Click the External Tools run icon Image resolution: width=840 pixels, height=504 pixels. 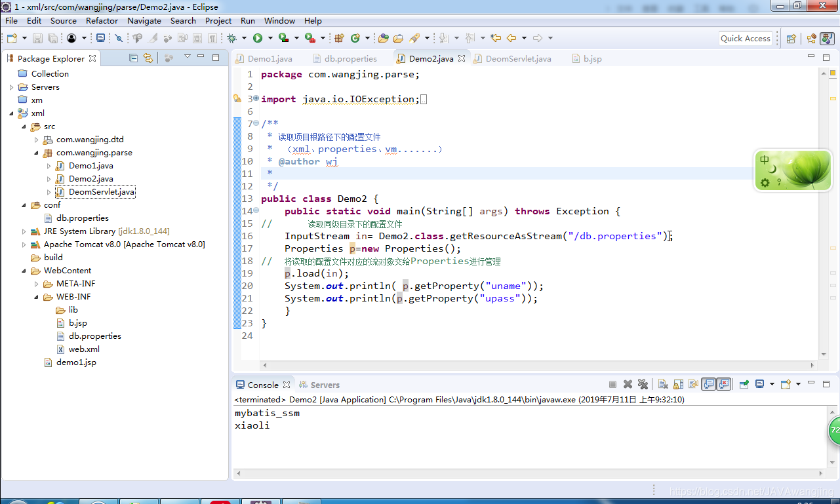click(x=310, y=38)
